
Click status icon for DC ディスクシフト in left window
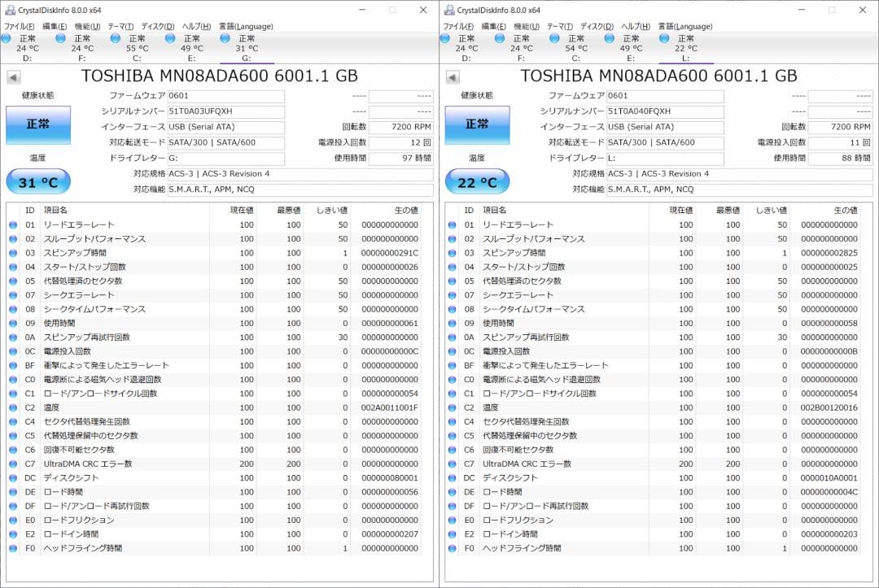point(13,478)
